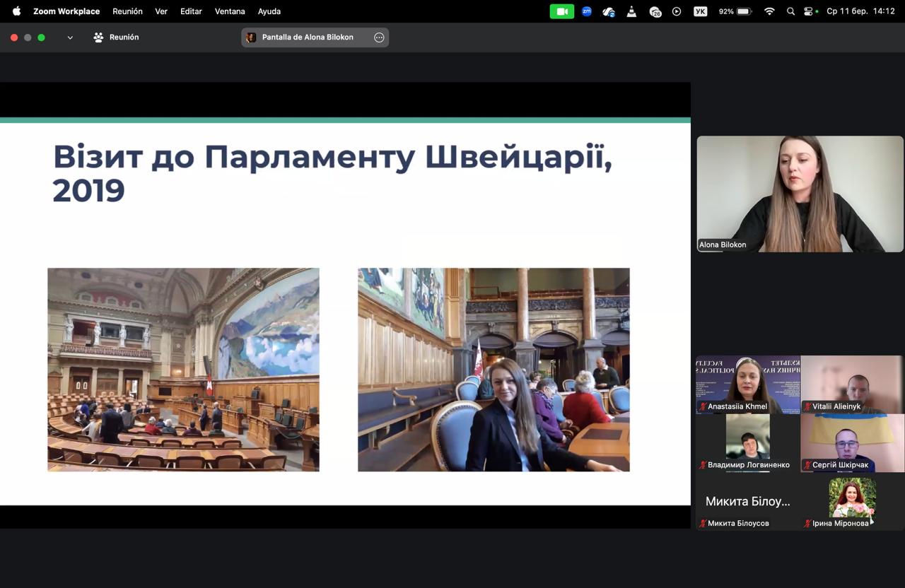
Task: Select Alona Bilokon's video tile
Action: coord(800,194)
